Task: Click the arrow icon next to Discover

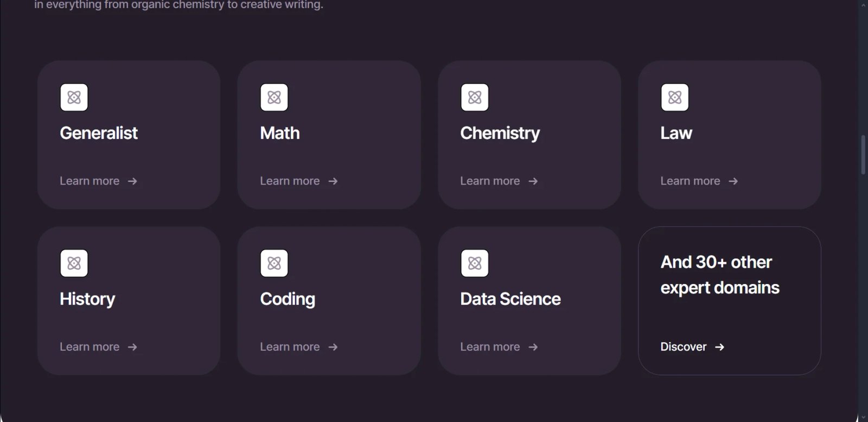Action: point(720,347)
